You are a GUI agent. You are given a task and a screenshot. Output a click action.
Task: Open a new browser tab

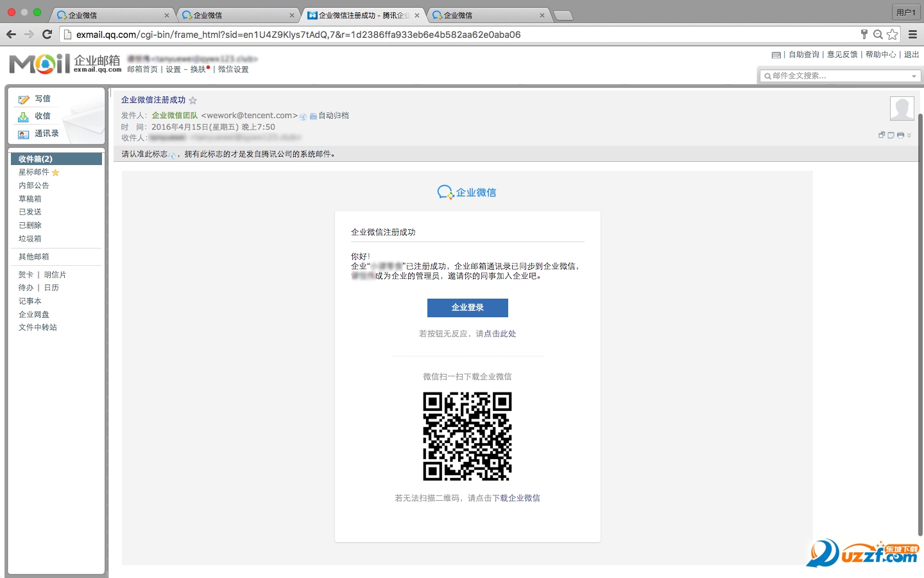coord(563,15)
